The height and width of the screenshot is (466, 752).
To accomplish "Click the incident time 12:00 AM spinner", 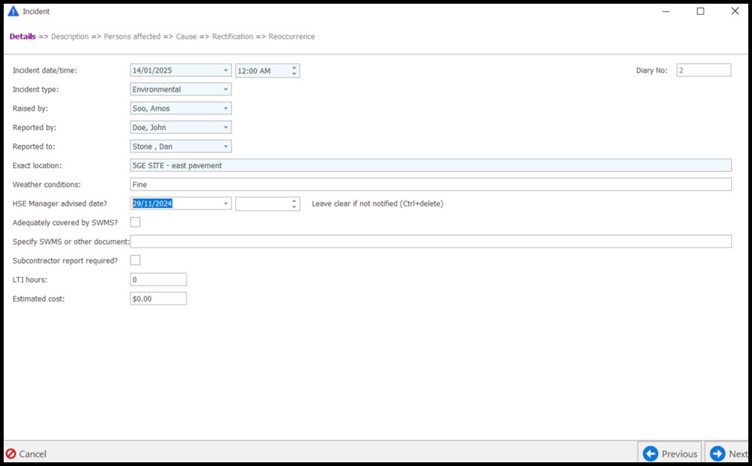I will tap(293, 71).
